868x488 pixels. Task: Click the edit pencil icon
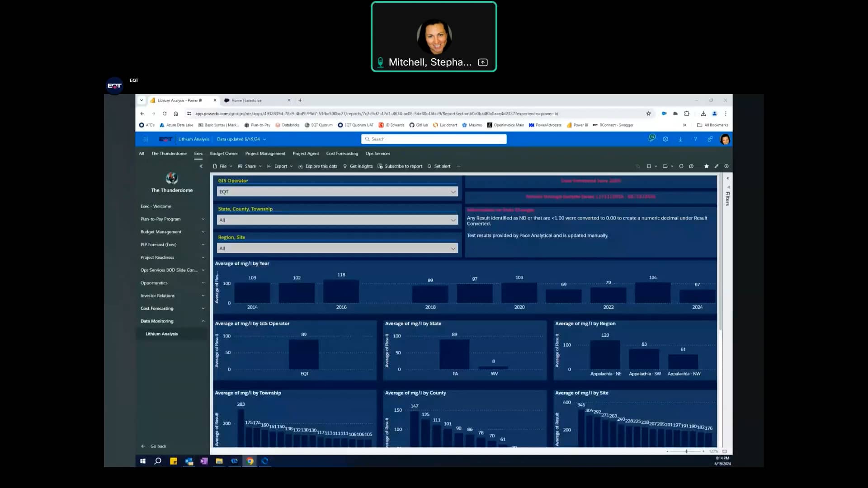pyautogui.click(x=717, y=166)
